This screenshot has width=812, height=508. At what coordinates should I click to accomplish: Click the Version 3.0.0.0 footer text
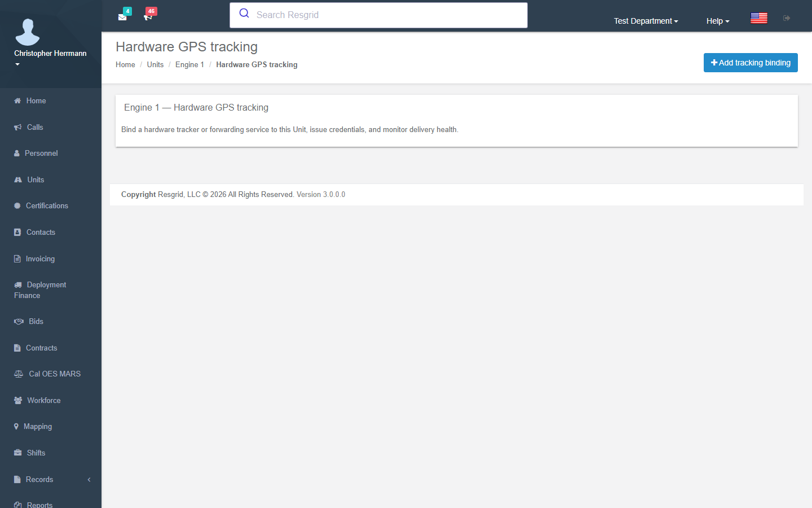321,194
